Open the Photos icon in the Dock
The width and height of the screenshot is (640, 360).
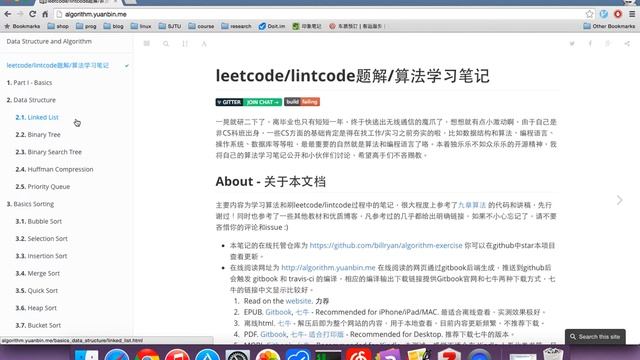(268, 355)
